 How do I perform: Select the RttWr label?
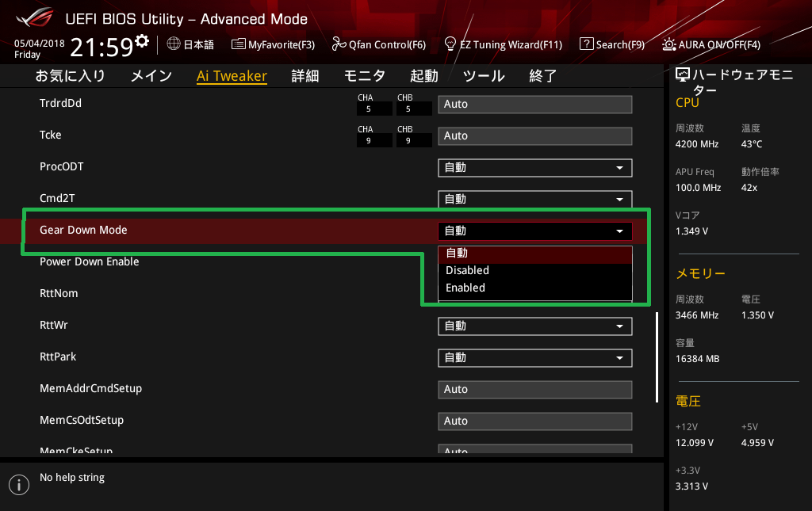(54, 326)
